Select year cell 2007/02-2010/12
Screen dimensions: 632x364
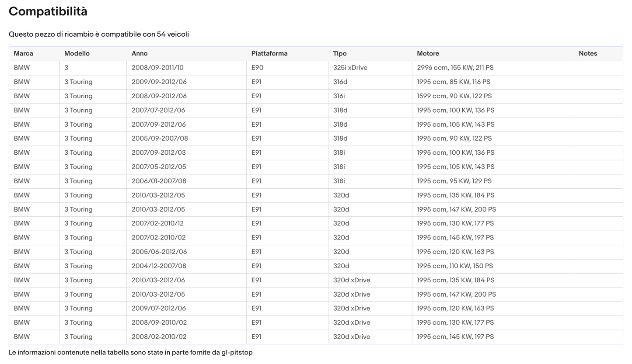(x=187, y=224)
